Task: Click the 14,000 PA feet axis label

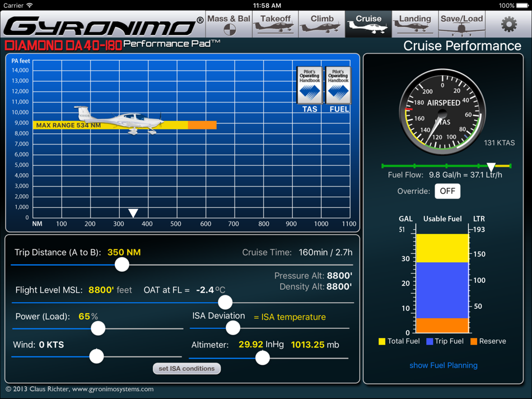Action: (20, 70)
